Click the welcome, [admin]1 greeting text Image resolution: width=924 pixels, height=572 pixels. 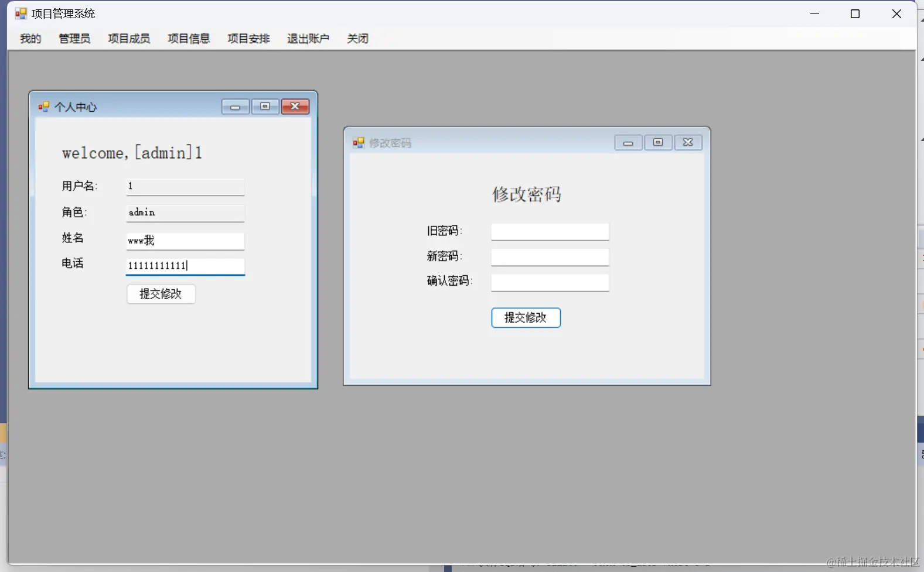coord(132,153)
